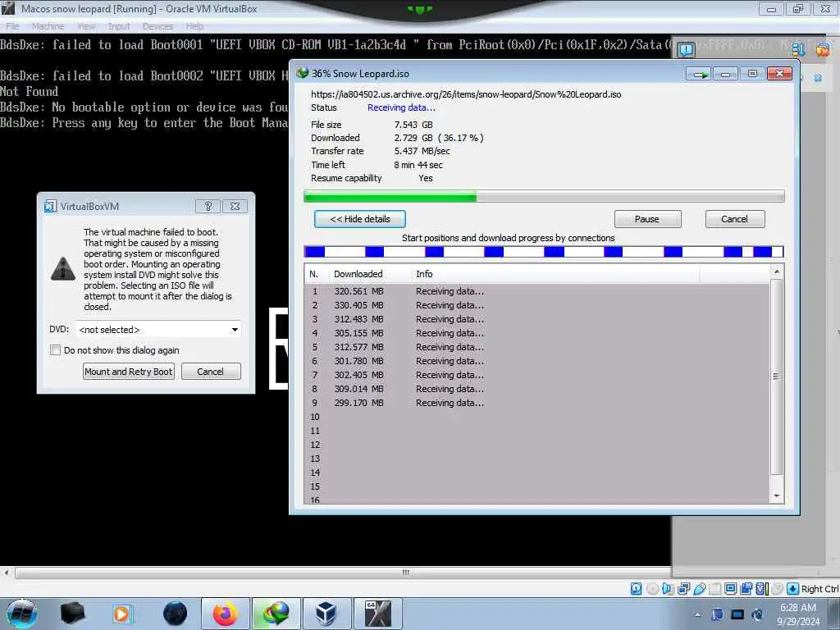Viewport: 840px width, 630px height.
Task: Click the Hide details button
Action: [359, 219]
